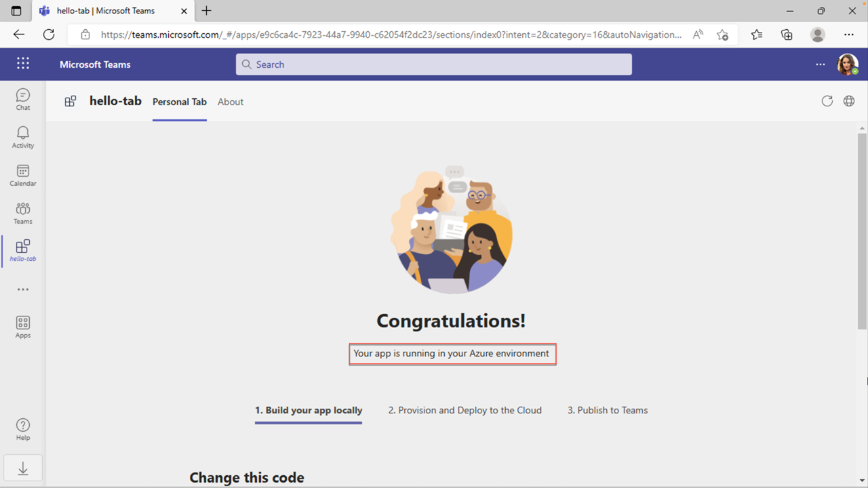Reload the tab using the refresh icon
This screenshot has height=488, width=868.
(827, 101)
